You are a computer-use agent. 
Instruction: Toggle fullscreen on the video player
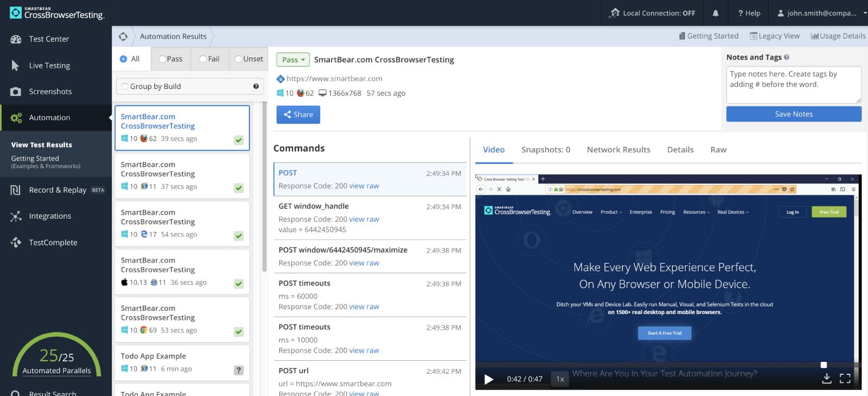click(845, 379)
